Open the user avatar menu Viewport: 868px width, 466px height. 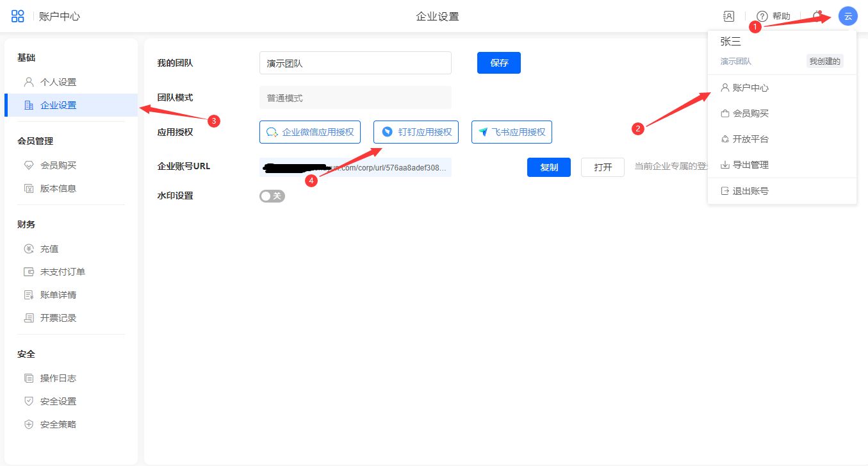848,17
